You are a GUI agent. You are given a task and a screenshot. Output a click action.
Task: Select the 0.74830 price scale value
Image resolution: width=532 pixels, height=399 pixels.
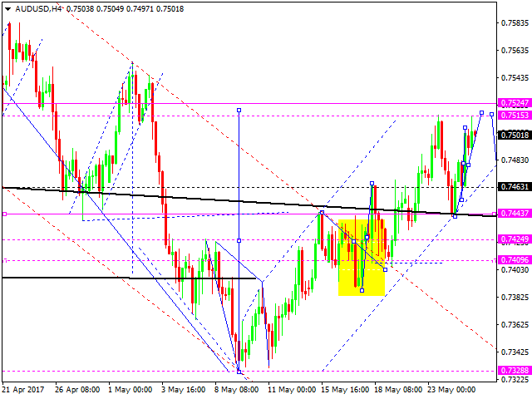[x=515, y=160]
